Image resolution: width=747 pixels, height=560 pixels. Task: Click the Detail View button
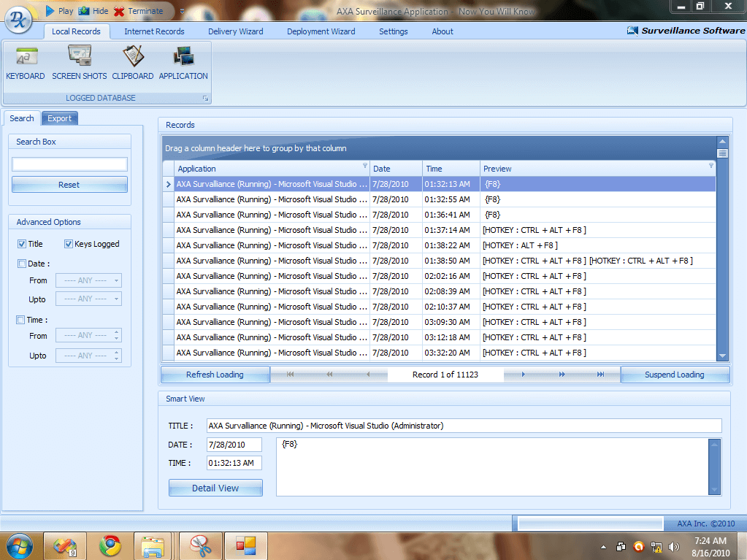click(215, 488)
